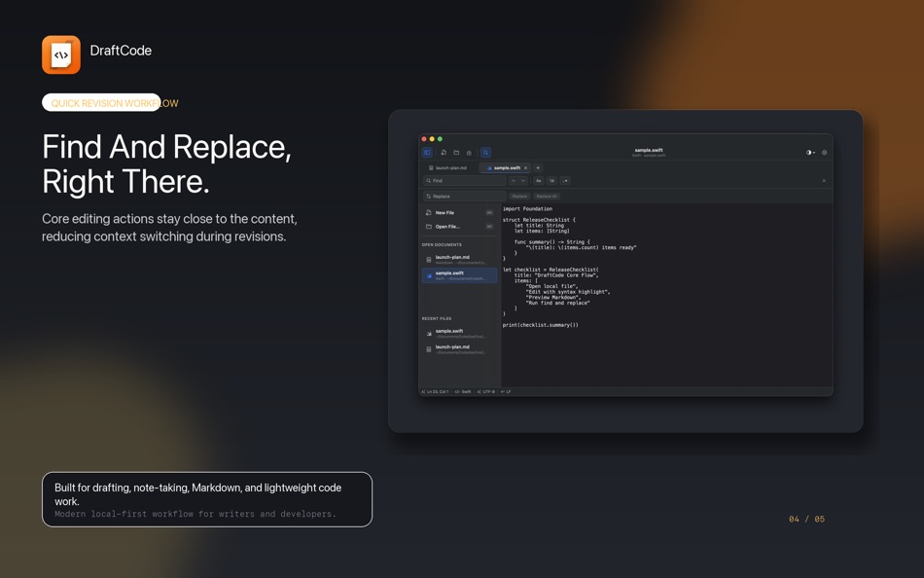Click the Replace All button
Viewport: 924px width, 578px height.
coord(547,196)
